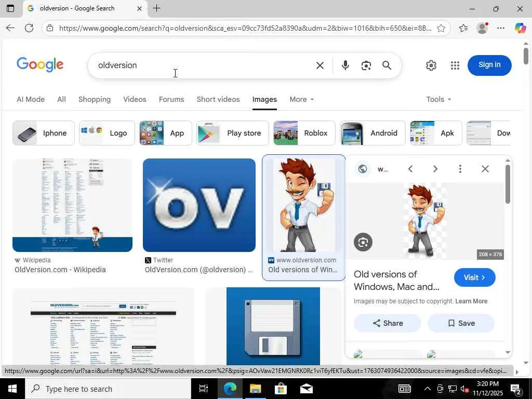
Task: Click the large preview image in side panel
Action: click(x=425, y=221)
